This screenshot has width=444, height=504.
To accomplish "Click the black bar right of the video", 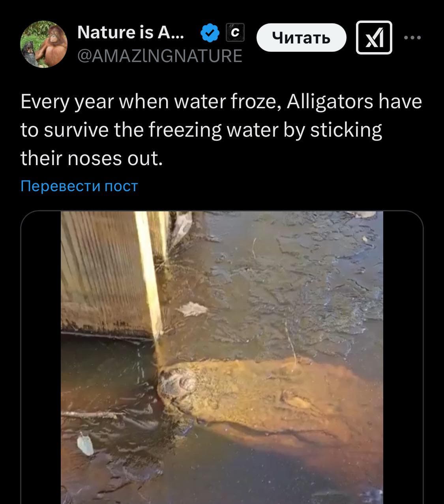I will click(x=403, y=357).
